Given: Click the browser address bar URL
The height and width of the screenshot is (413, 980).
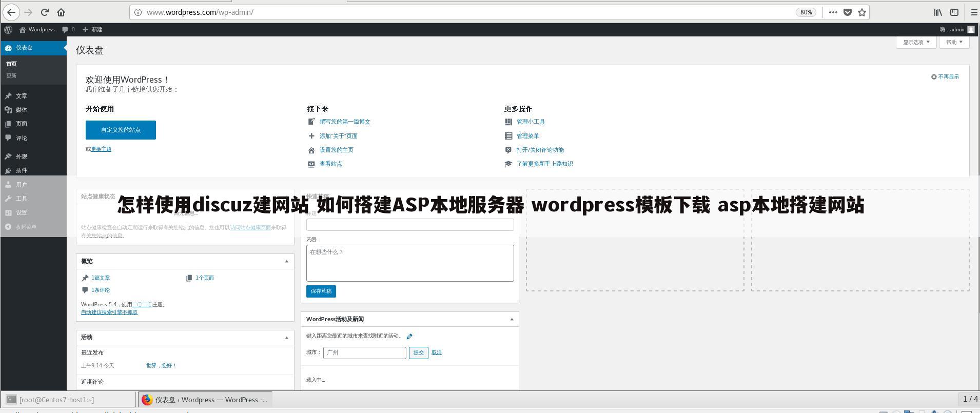Looking at the screenshot, I should pos(200,12).
